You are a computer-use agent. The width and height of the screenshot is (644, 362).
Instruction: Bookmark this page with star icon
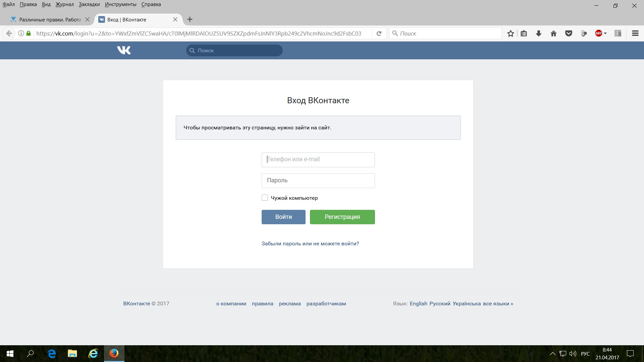click(x=511, y=34)
